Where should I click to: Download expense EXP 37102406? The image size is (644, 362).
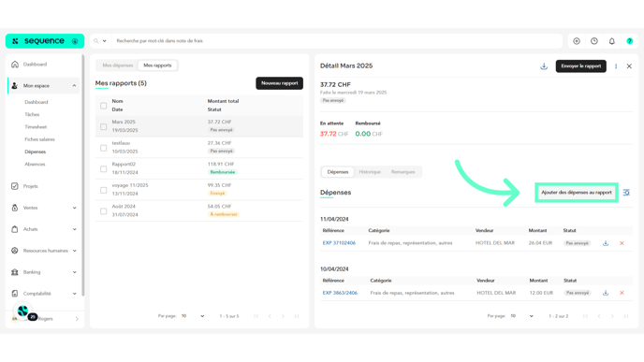click(606, 243)
